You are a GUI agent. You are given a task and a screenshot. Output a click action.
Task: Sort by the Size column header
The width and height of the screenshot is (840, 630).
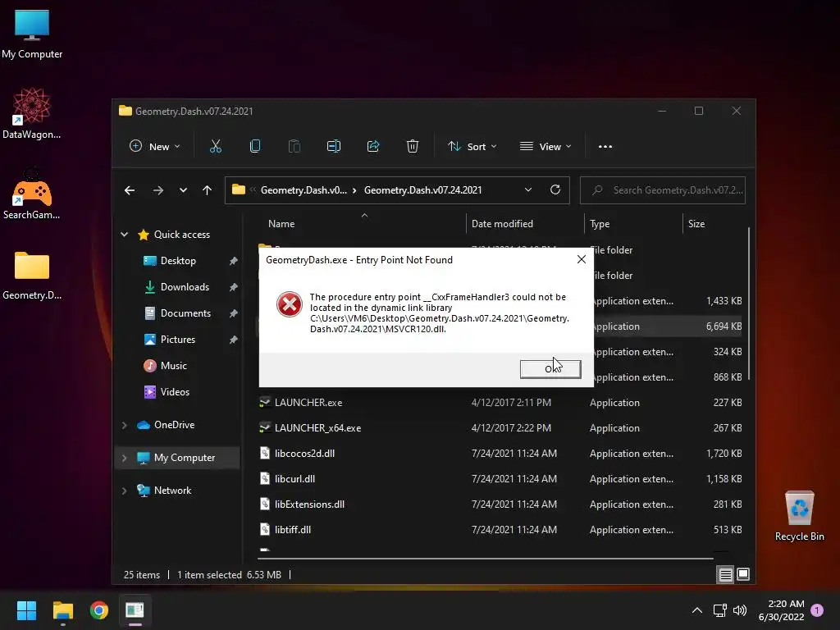(696, 224)
